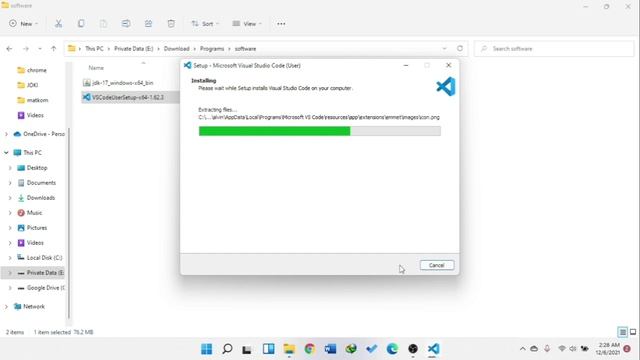Expand the Music tree node
Viewport: 640px width, 360px height.
pyautogui.click(x=10, y=213)
